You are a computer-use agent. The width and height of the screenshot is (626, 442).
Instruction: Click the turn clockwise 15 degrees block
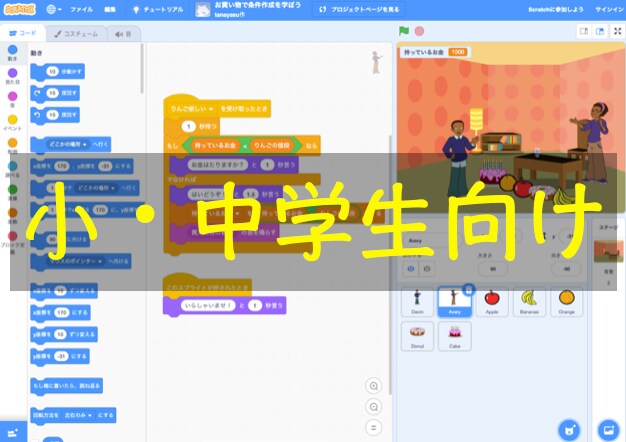pyautogui.click(x=55, y=93)
